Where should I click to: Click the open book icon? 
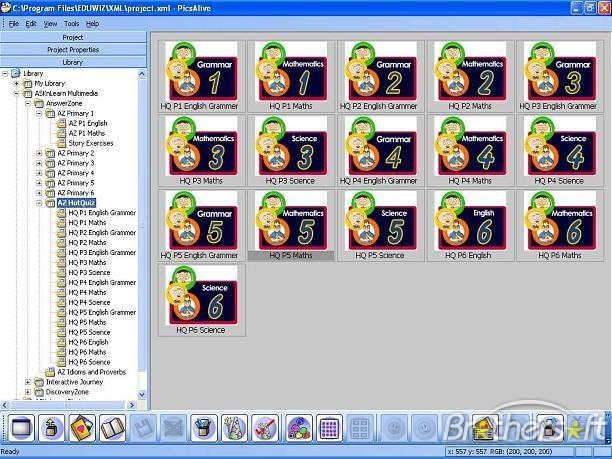pos(112,428)
